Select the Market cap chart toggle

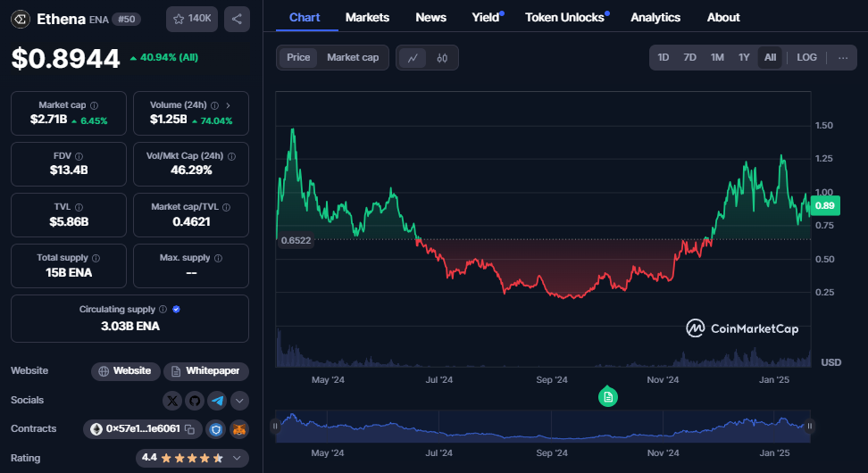353,57
